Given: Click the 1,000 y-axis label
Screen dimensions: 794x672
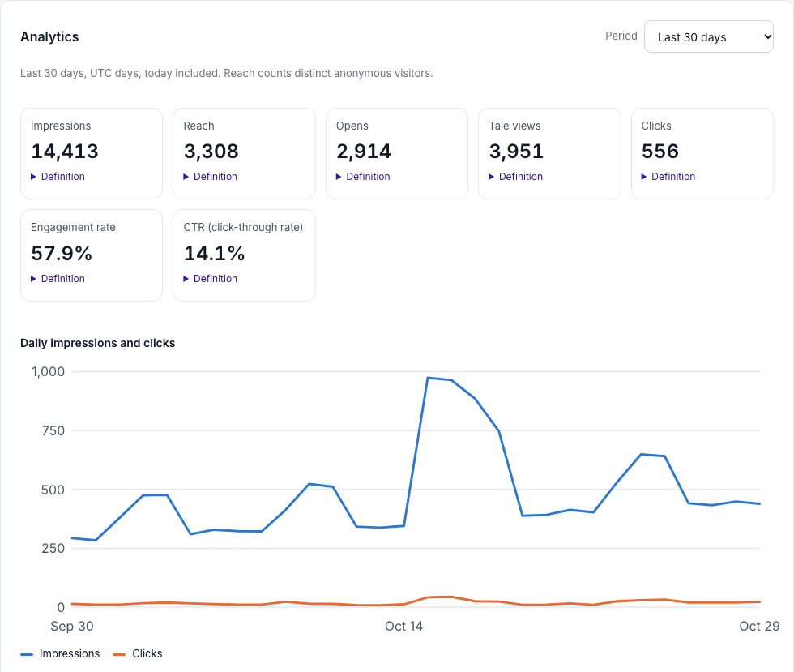Looking at the screenshot, I should click(48, 372).
